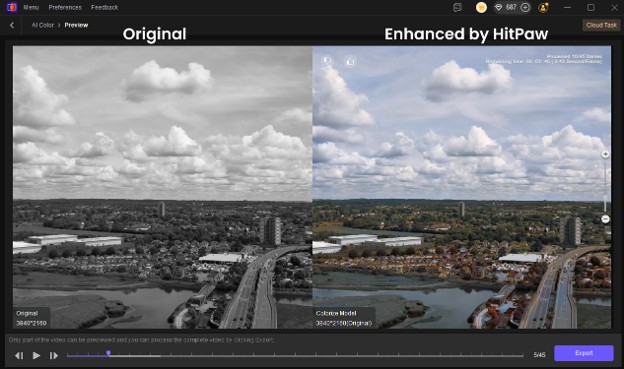Click the 5/45 frame counter

(539, 355)
